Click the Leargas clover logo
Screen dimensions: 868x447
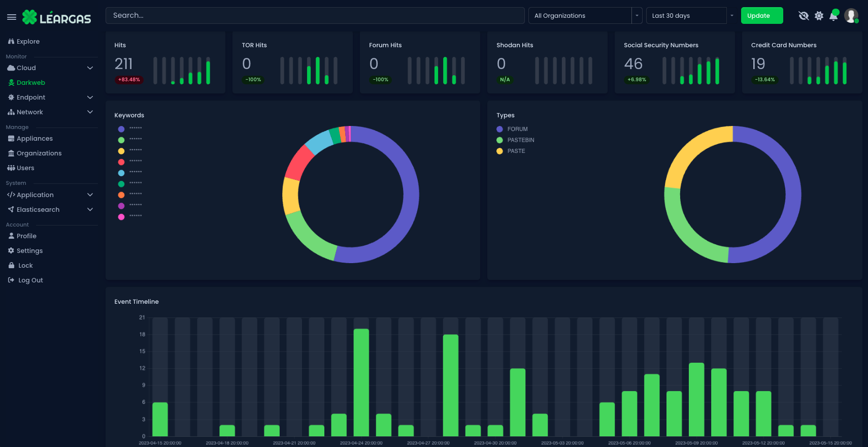pos(30,17)
